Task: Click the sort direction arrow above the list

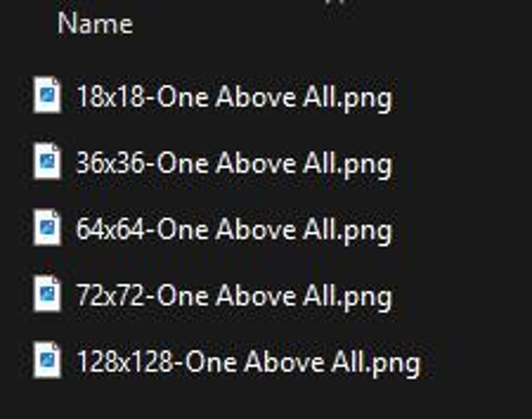Action: 338,2
